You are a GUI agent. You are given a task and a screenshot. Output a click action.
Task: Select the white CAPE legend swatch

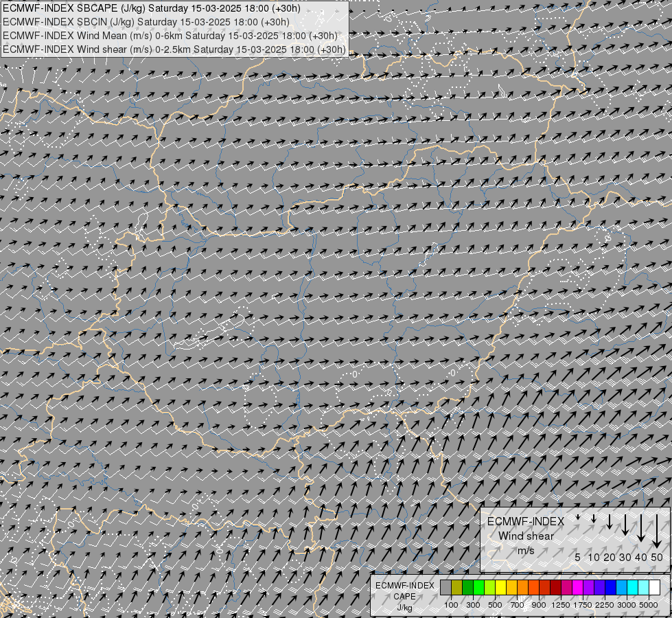pos(654,587)
